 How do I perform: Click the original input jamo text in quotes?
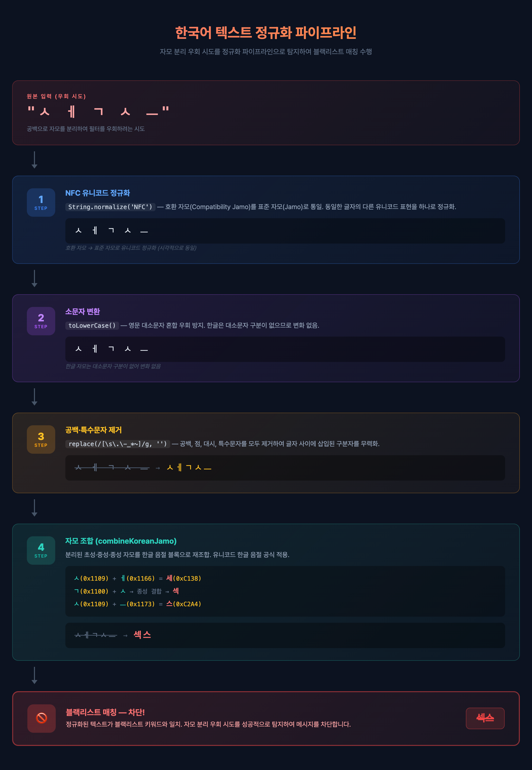tap(98, 111)
